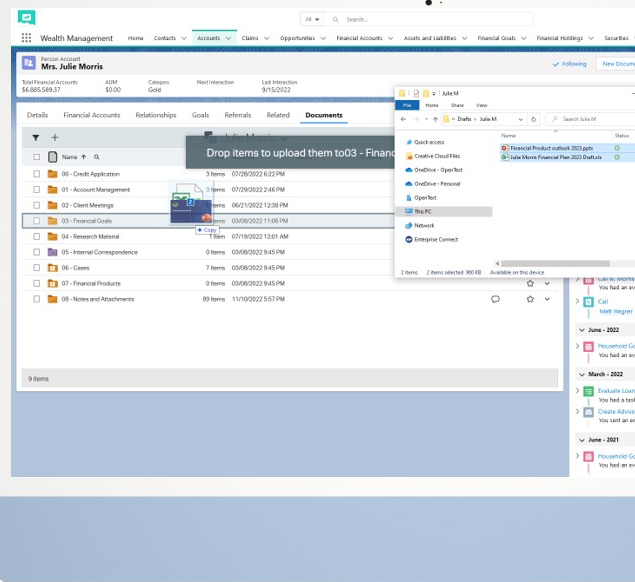635x582 pixels.
Task: Collapse the March - 2022 timeline section
Action: (580, 374)
